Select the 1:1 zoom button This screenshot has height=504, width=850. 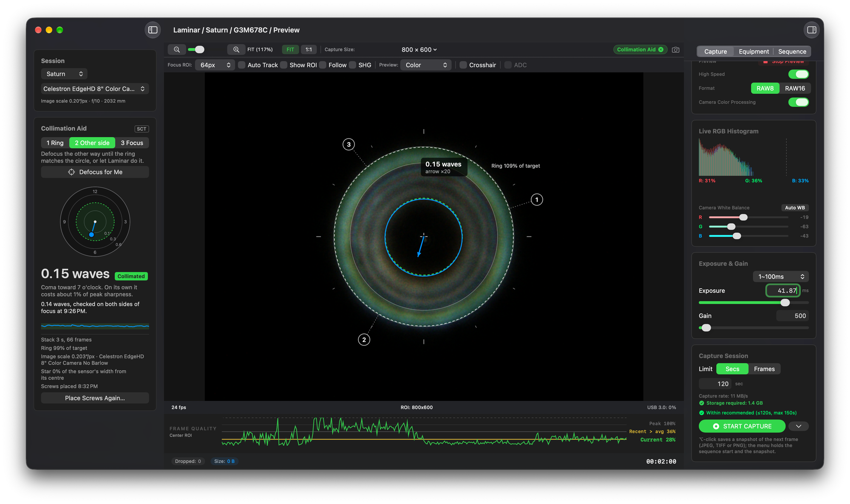point(309,50)
